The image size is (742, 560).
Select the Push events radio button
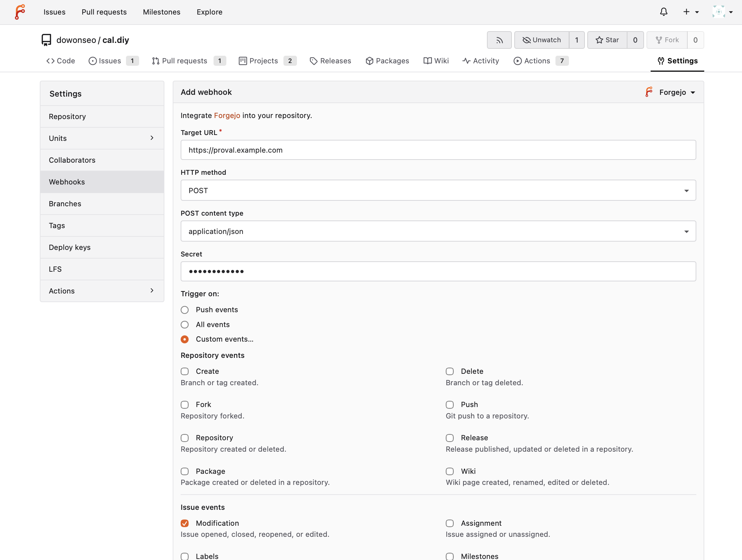point(185,310)
